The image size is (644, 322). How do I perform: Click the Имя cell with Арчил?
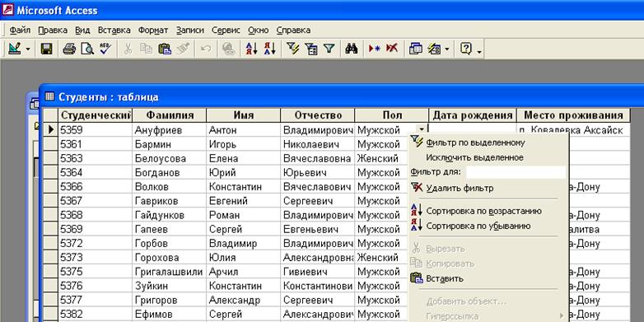[x=244, y=272]
